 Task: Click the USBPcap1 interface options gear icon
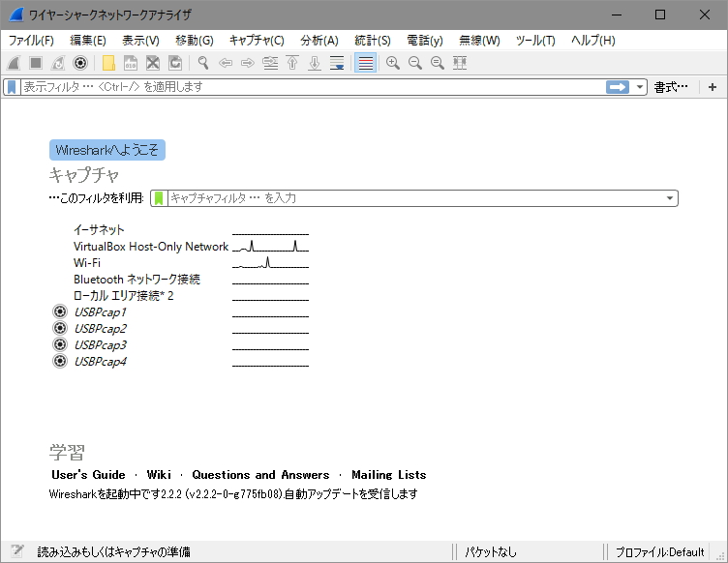tap(60, 311)
